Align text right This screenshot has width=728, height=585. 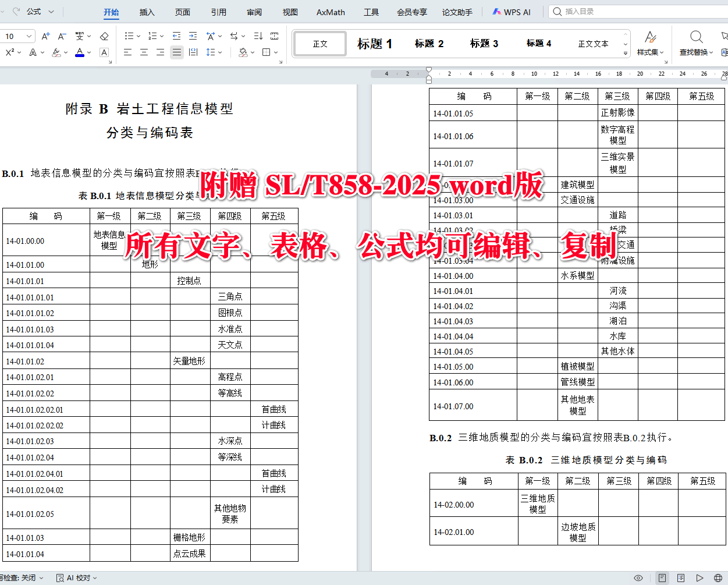[x=160, y=52]
